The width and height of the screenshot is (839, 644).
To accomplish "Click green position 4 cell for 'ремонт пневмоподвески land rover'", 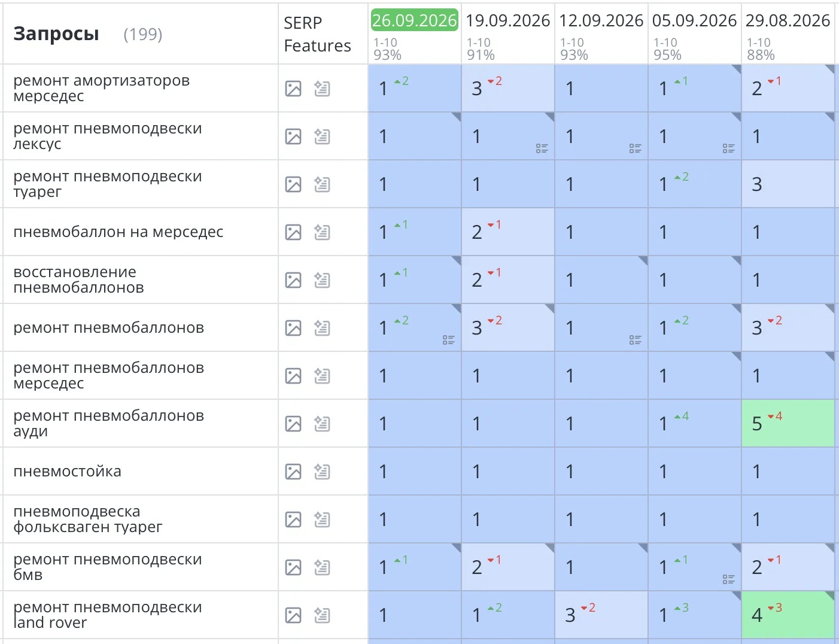I will [788, 615].
